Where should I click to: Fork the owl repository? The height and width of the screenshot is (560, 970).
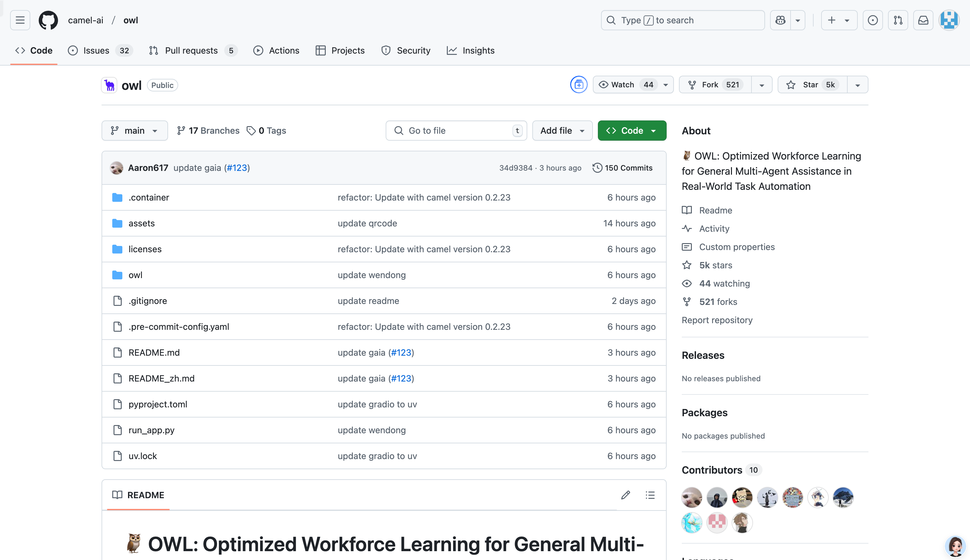[716, 85]
